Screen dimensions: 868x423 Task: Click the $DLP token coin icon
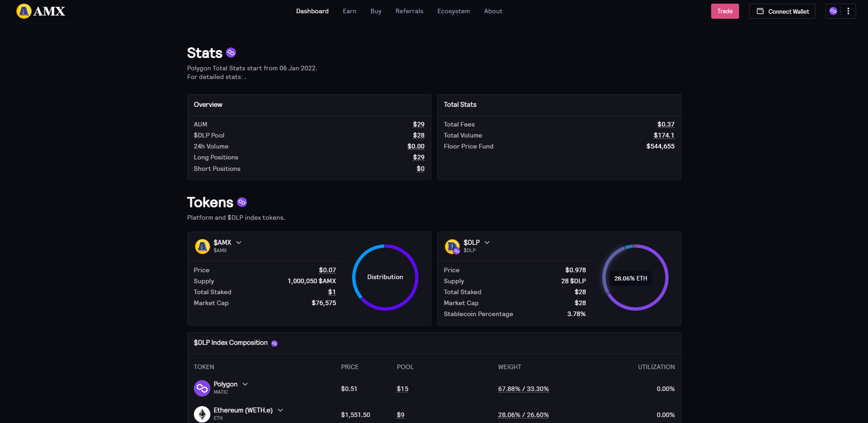[x=452, y=246]
